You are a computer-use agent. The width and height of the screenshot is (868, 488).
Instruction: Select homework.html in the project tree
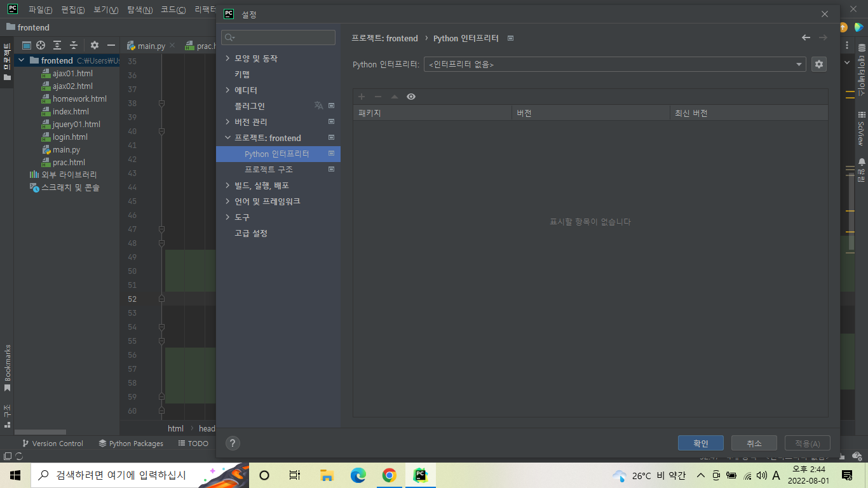coord(79,98)
